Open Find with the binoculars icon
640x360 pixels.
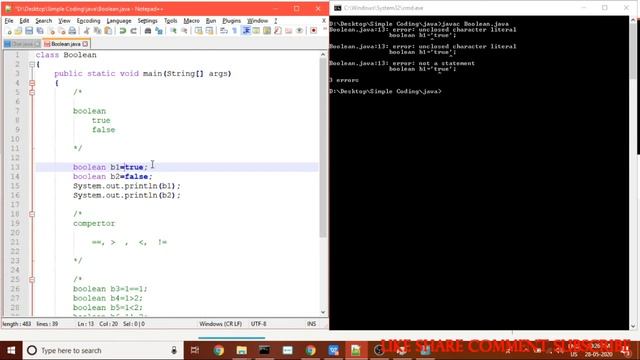[148, 31]
